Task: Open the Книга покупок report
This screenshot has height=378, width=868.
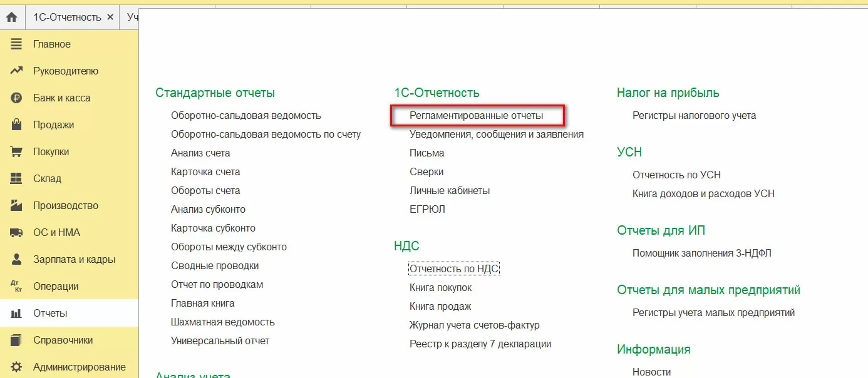Action: (441, 288)
